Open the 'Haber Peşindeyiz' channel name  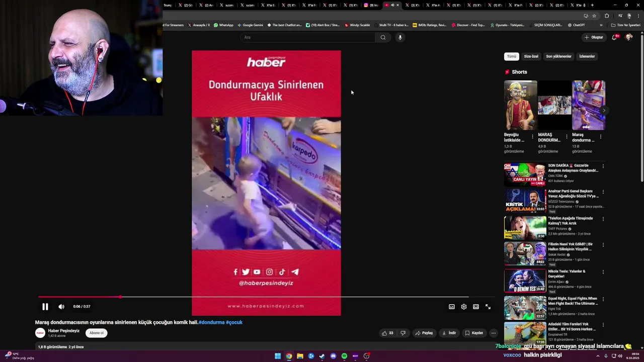tap(64, 331)
